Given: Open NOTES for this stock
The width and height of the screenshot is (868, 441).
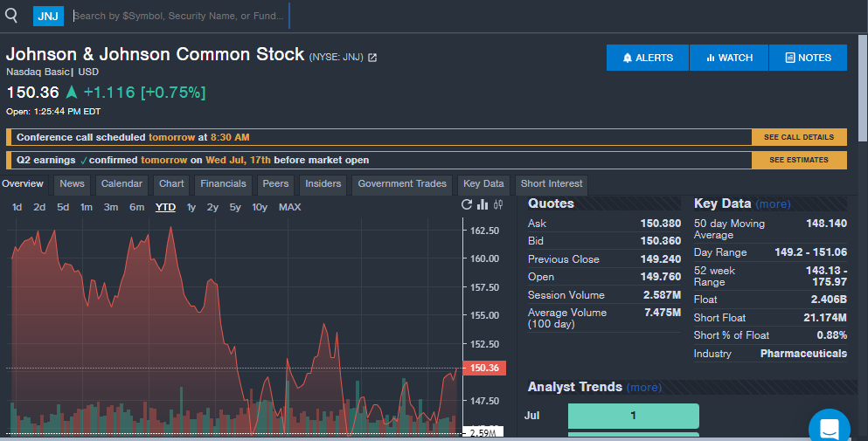Looking at the screenshot, I should click(x=809, y=58).
